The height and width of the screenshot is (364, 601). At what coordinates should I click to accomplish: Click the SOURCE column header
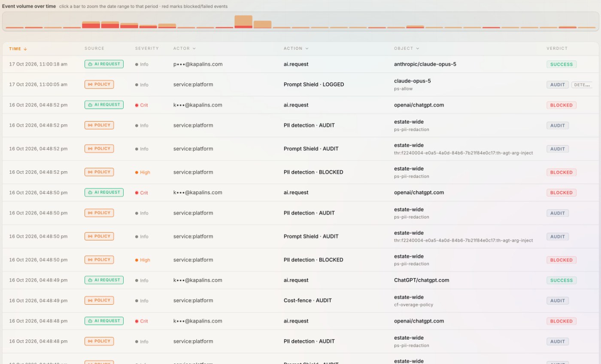[94, 49]
